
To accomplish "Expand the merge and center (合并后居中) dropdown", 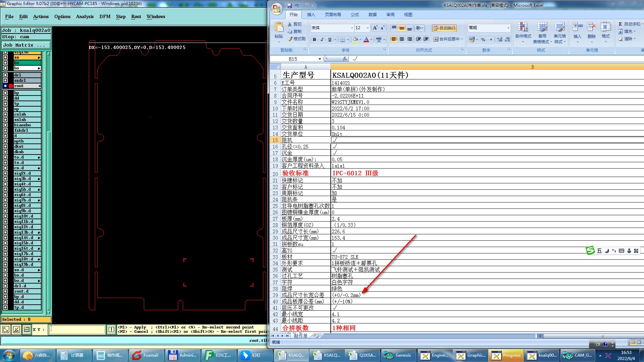I will coord(462,39).
